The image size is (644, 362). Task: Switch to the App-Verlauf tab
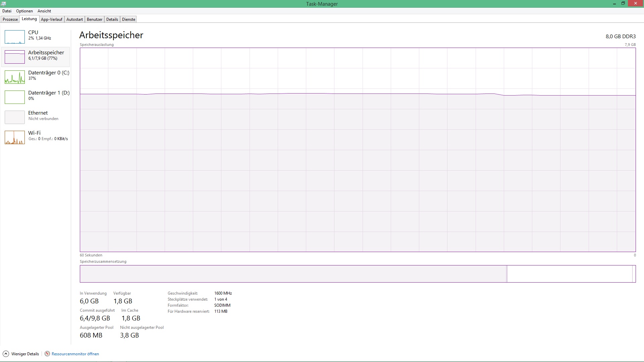point(52,19)
